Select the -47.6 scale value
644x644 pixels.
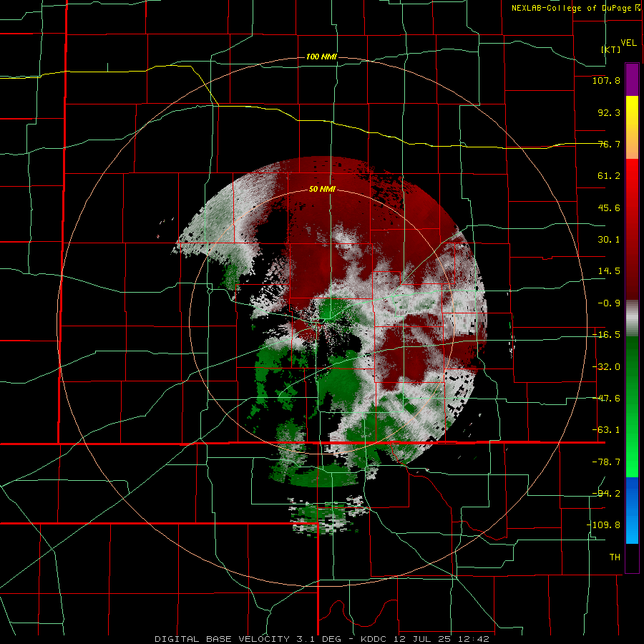tap(606, 399)
